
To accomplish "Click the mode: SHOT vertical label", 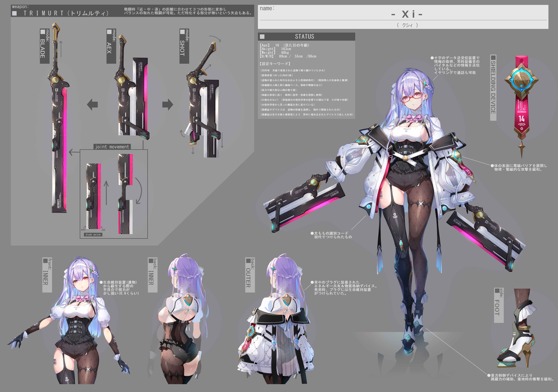I will point(184,46).
